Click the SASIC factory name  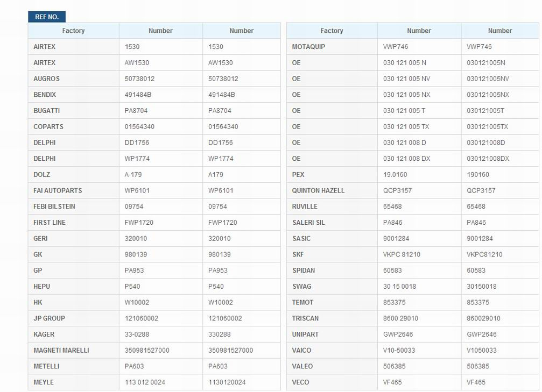(x=301, y=238)
